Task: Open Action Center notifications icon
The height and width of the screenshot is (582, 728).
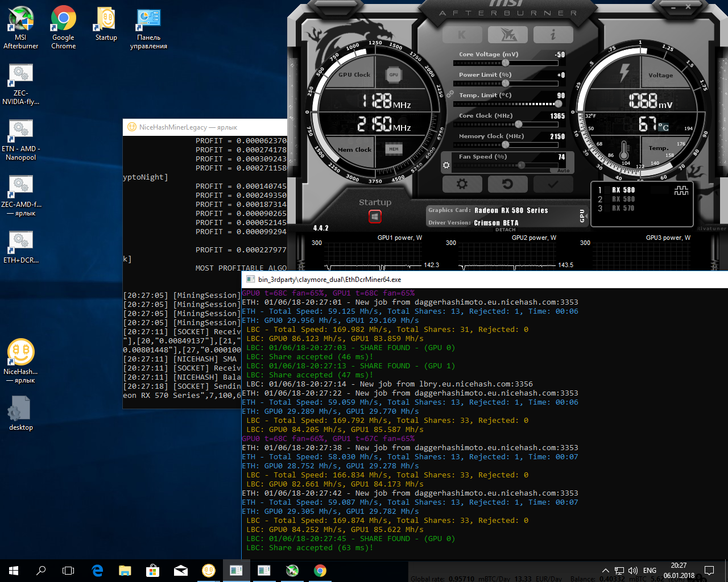Action: pyautogui.click(x=709, y=571)
